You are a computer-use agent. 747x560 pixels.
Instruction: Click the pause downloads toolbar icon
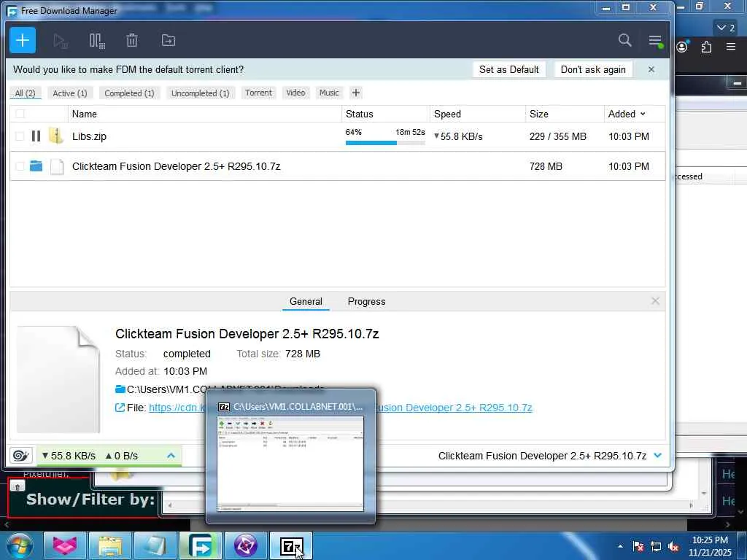[97, 41]
